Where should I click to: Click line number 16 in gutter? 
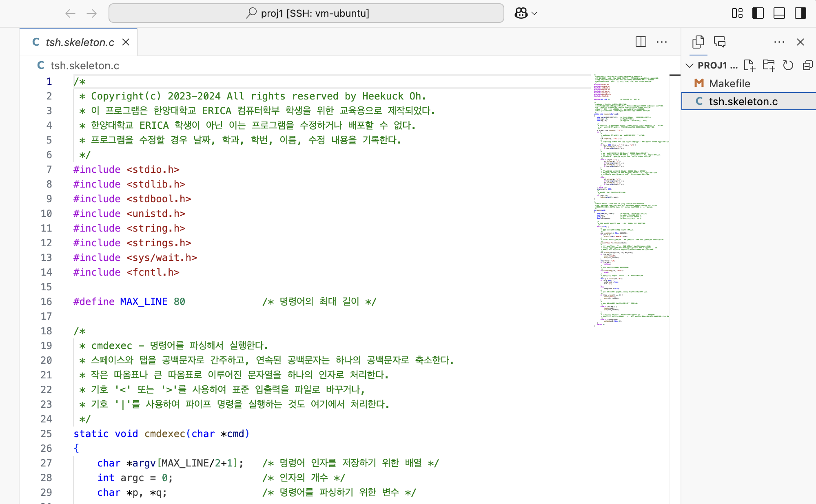click(46, 301)
